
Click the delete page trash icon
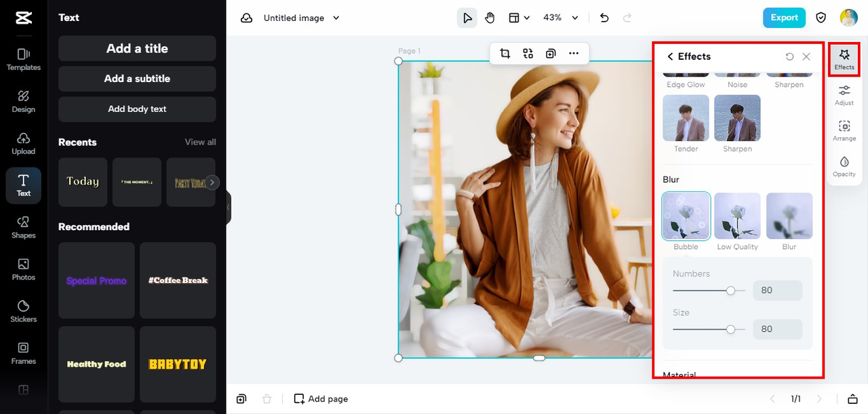click(x=267, y=399)
